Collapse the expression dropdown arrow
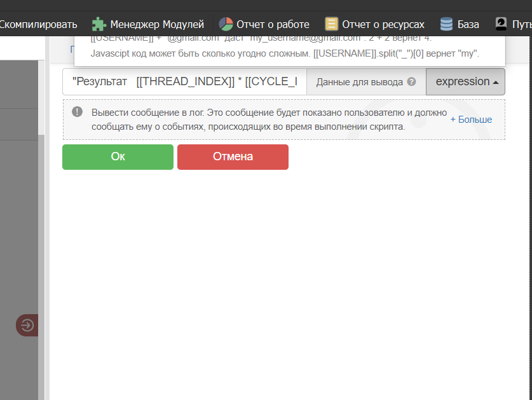 (496, 81)
